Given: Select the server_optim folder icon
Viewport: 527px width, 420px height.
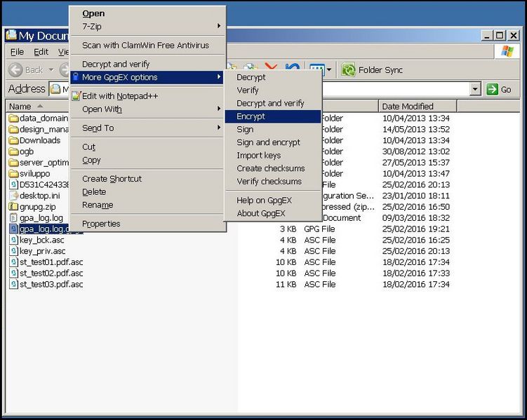Looking at the screenshot, I should (x=13, y=163).
